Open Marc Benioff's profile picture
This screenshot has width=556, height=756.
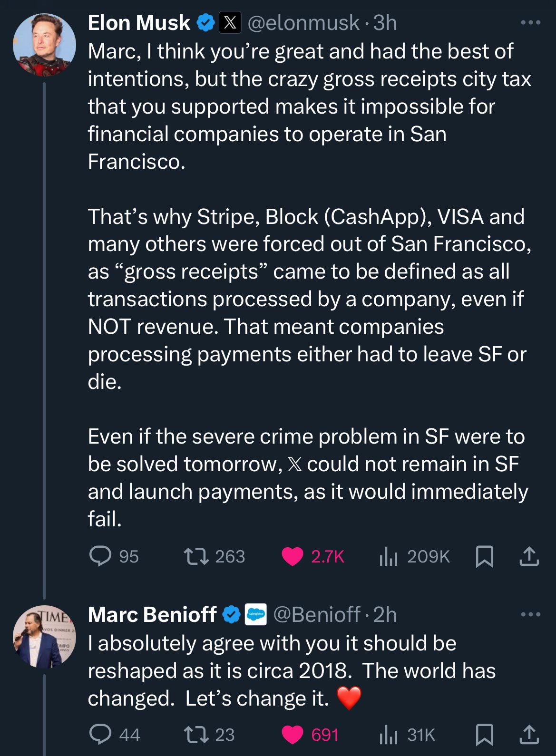[x=44, y=637]
